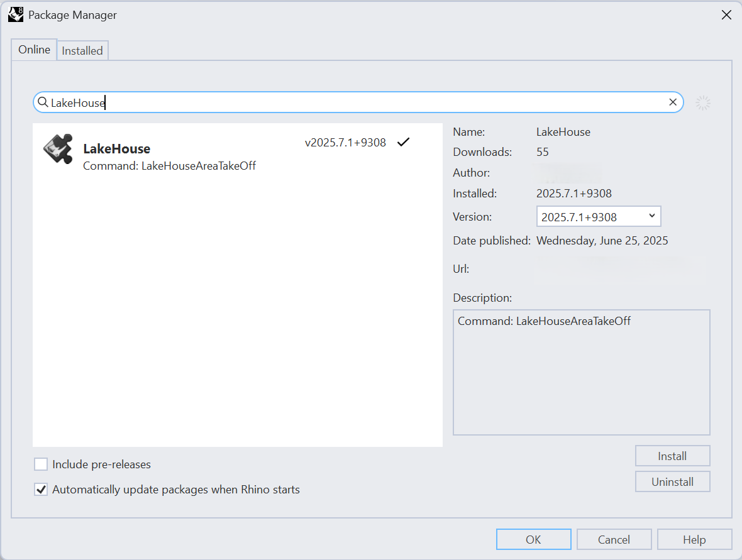Click 'Command: LakeHouseAreaTakeOff' in the results list
The height and width of the screenshot is (560, 742).
tap(169, 165)
